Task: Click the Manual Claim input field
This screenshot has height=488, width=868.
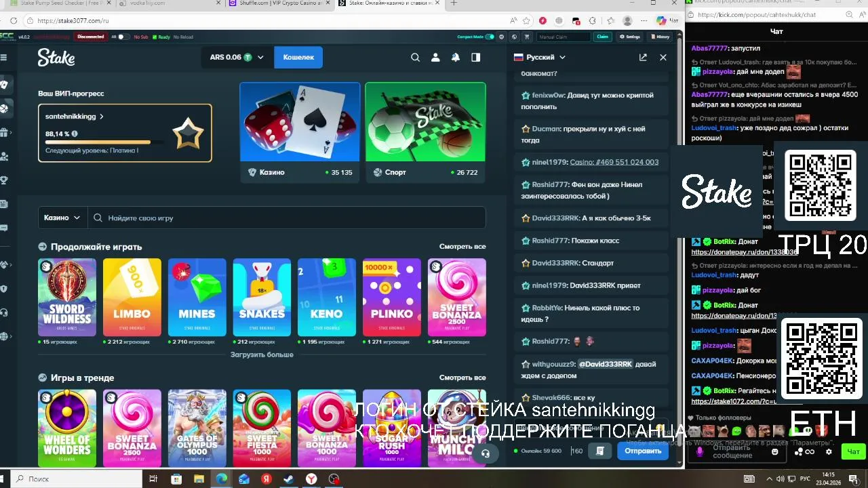Action: pos(563,37)
